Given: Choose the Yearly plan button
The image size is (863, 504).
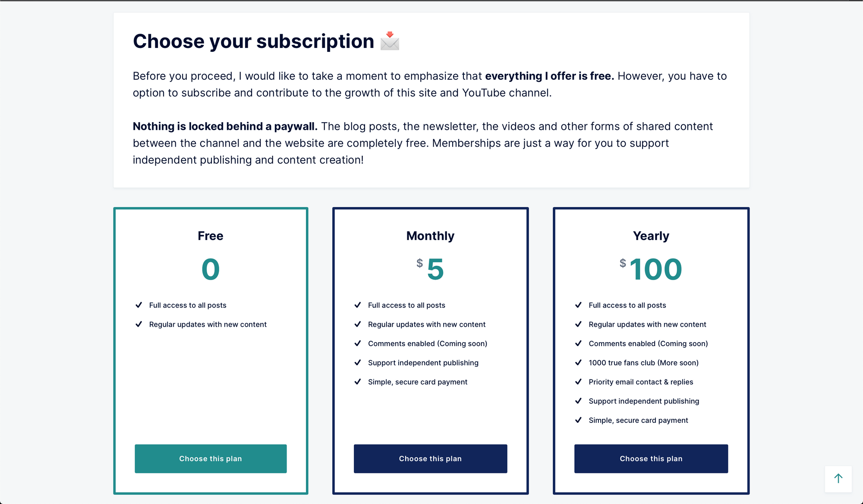Looking at the screenshot, I should [651, 459].
